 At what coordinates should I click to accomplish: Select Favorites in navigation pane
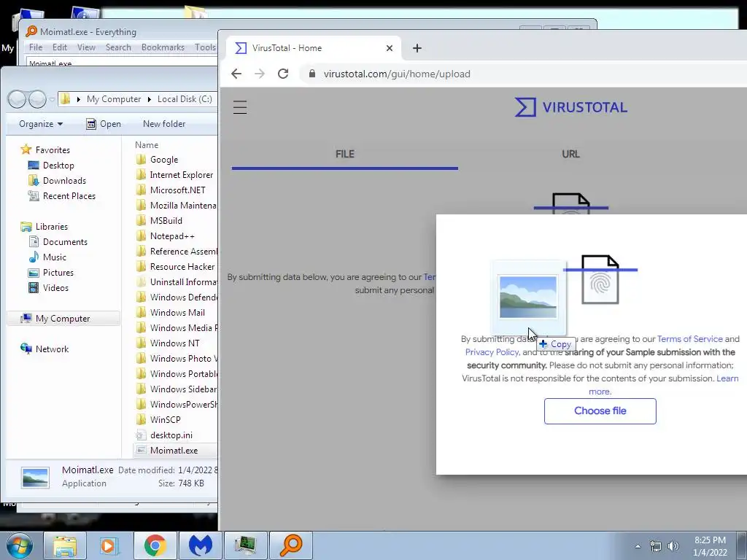[46, 150]
